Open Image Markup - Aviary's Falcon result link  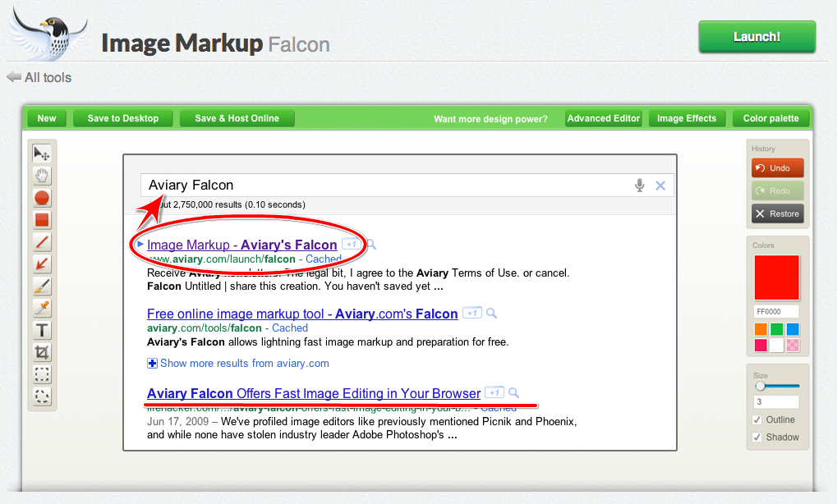[241, 245]
